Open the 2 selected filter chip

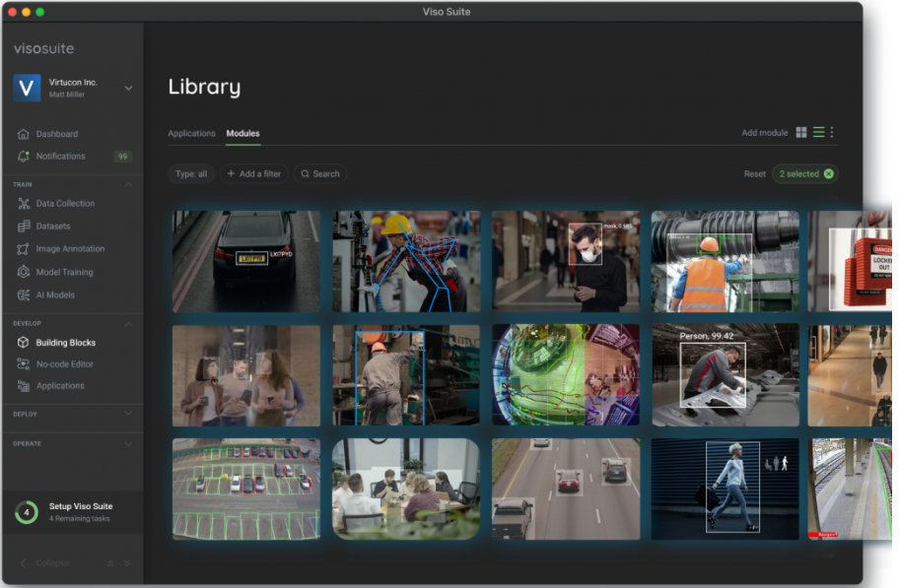(805, 173)
